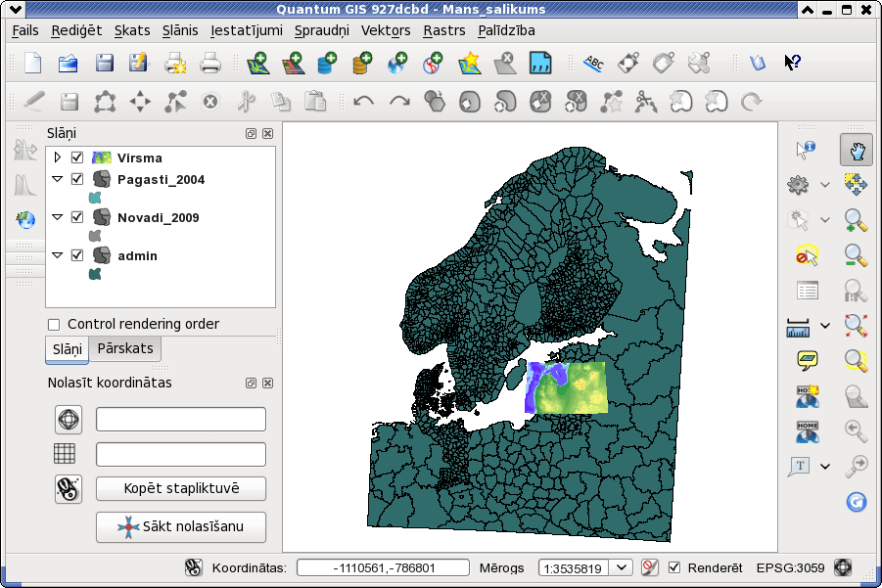Select the Pan Map hand tool
Viewport: 882px width, 588px height.
pyautogui.click(x=857, y=150)
